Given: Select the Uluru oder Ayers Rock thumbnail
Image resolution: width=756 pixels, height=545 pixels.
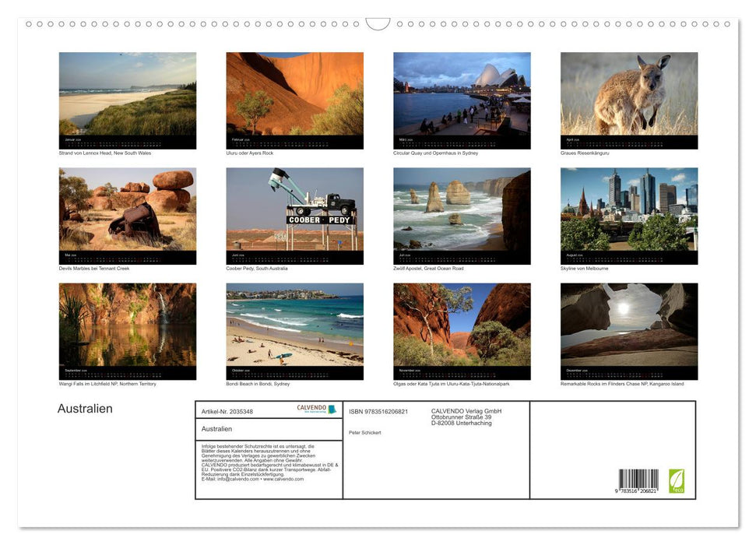Looking at the screenshot, I should click(x=294, y=100).
